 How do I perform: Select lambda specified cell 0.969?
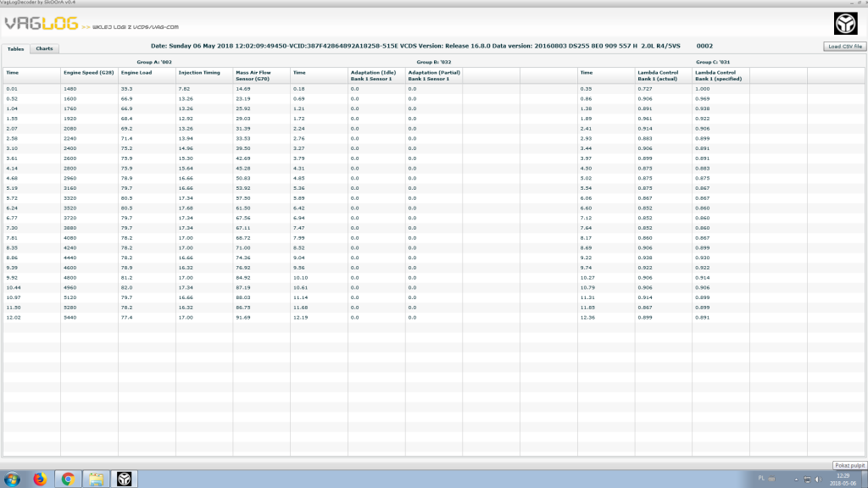pyautogui.click(x=703, y=98)
